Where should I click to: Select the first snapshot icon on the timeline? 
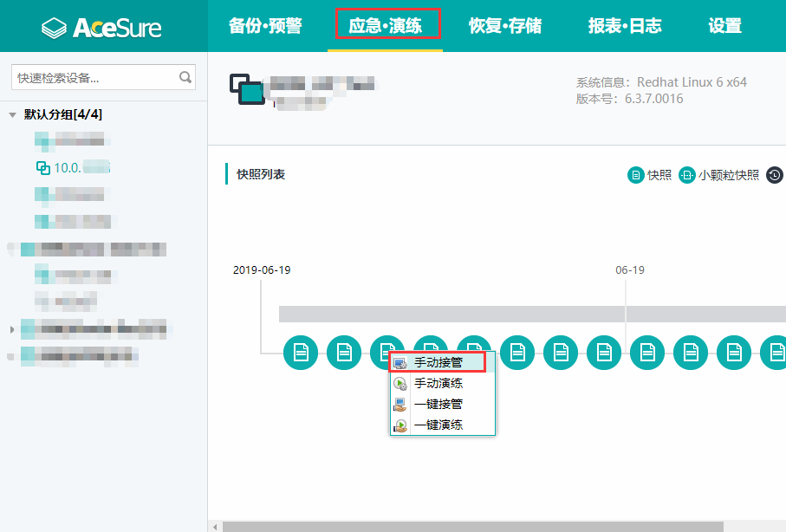point(301,352)
